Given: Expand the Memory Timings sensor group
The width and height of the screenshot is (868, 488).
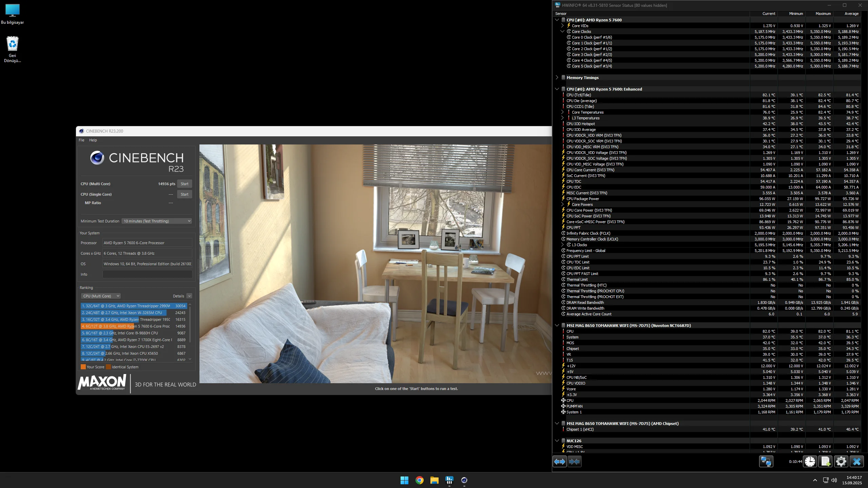Looking at the screenshot, I should click(x=557, y=78).
